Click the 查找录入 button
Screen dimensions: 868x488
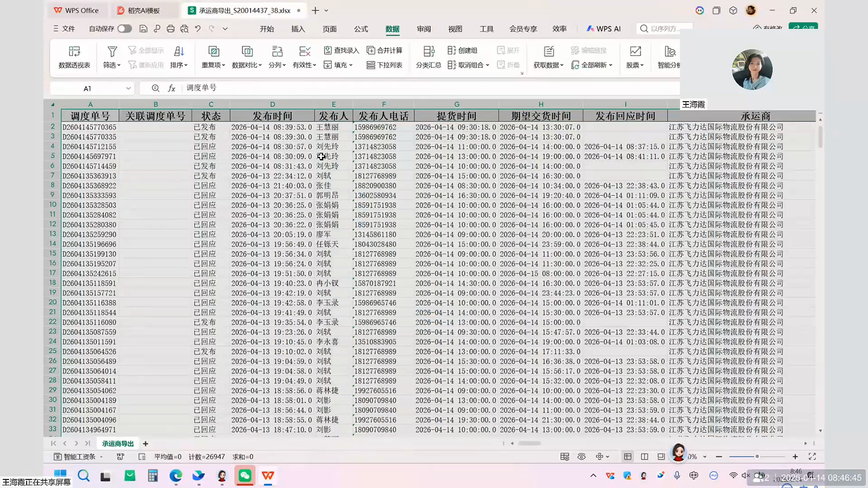[341, 51]
